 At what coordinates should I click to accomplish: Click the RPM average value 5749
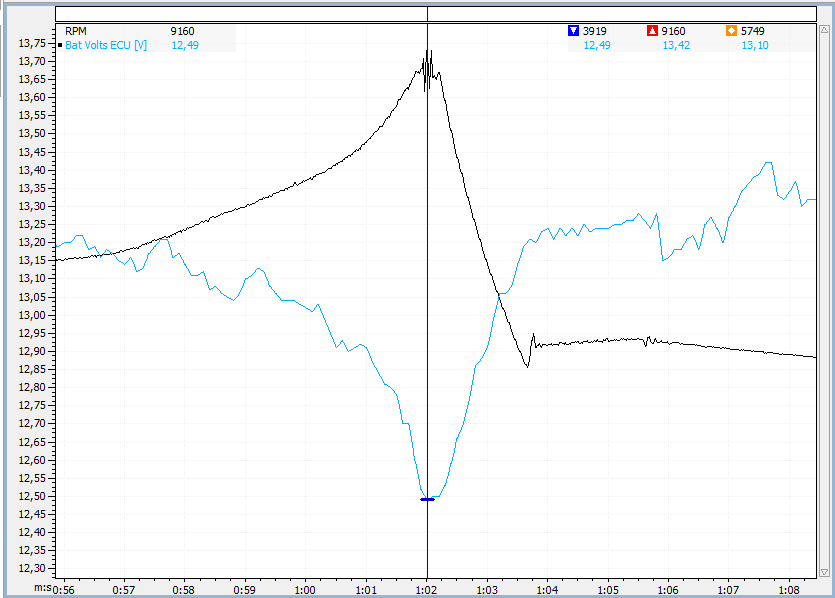pos(753,31)
